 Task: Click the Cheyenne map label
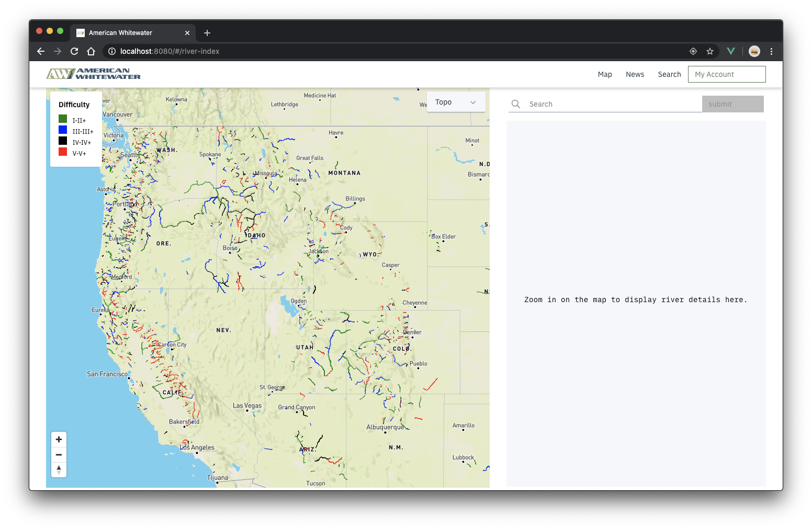click(x=415, y=303)
